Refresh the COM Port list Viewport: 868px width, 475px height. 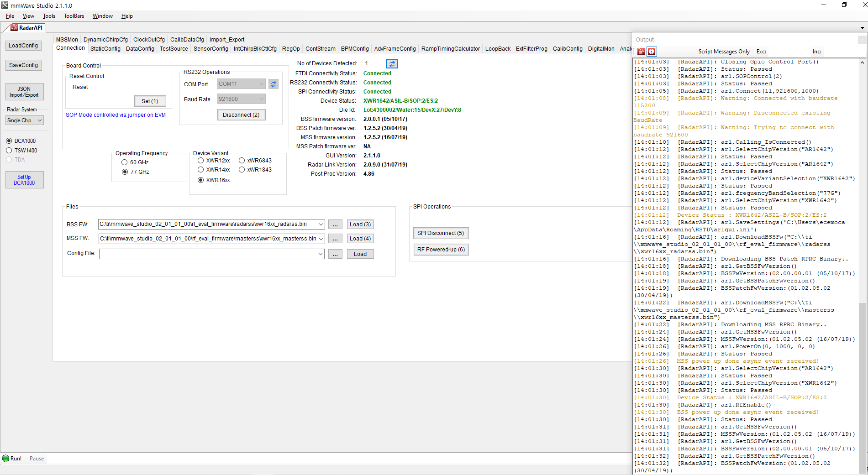coord(274,84)
